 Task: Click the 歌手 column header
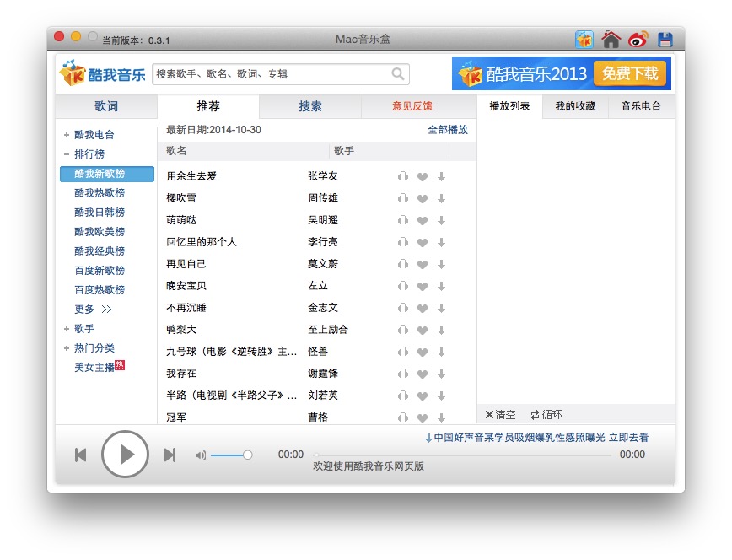click(344, 151)
